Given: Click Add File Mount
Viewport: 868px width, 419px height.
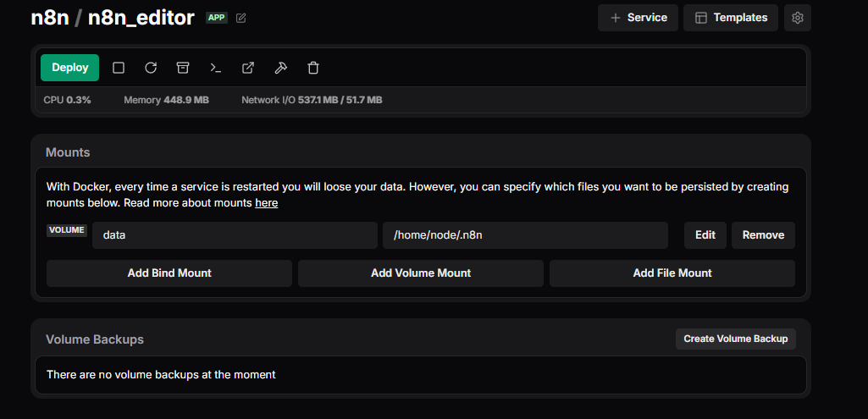Looking at the screenshot, I should coord(672,273).
